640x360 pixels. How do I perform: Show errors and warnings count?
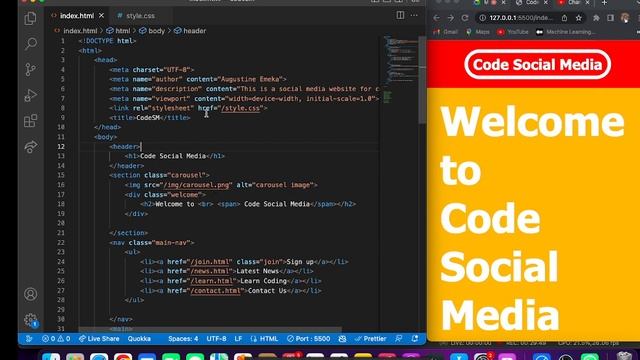(56, 339)
